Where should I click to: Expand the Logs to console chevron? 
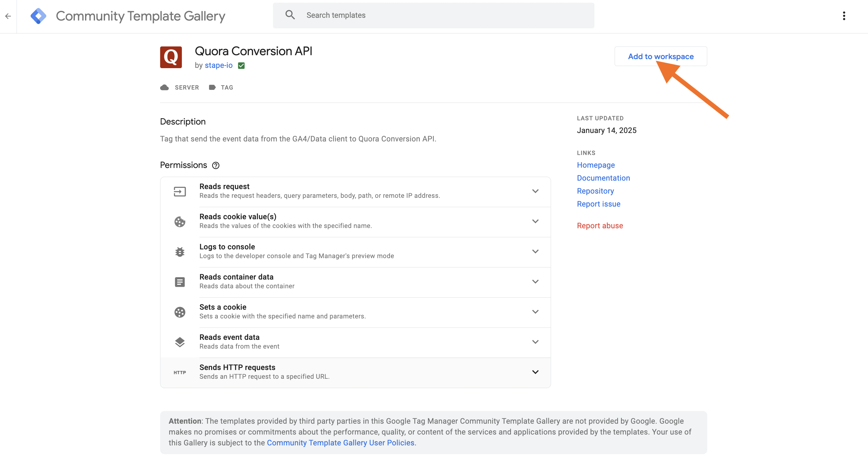tap(535, 251)
